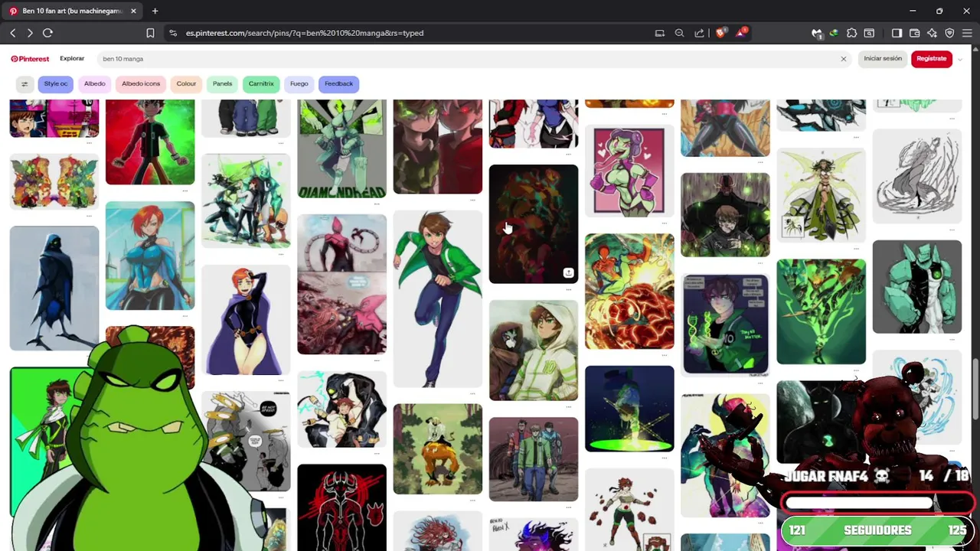Click the Pinterest logo
This screenshot has height=551, width=980.
[30, 59]
